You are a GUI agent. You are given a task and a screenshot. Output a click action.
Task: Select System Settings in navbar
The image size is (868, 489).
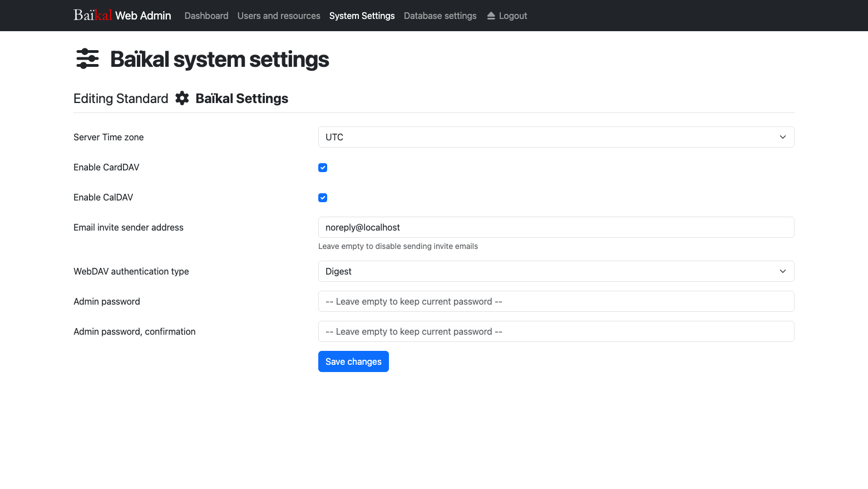[362, 16]
